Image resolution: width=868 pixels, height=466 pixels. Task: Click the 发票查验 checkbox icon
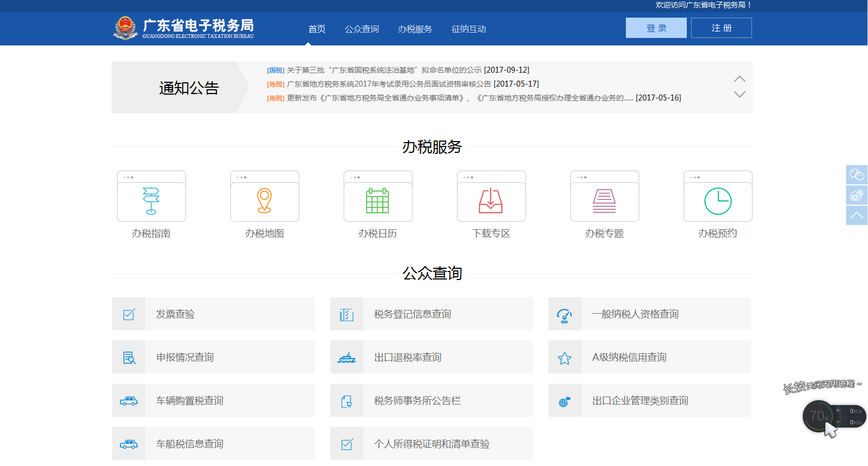pyautogui.click(x=129, y=314)
